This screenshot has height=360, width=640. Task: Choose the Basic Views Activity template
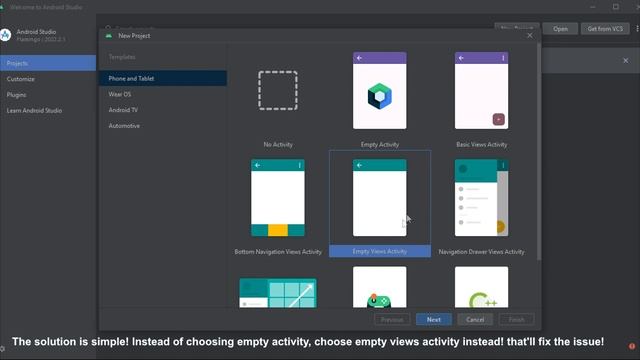(482, 91)
